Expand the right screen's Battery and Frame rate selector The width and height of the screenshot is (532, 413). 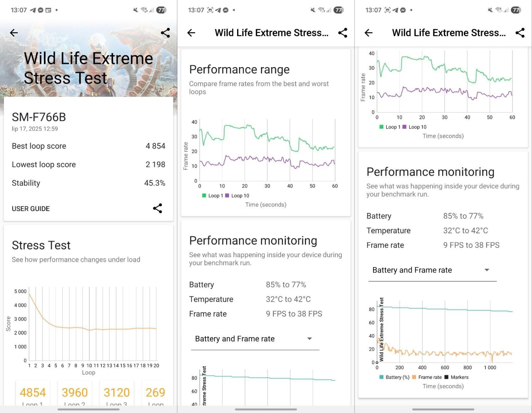tap(432, 270)
